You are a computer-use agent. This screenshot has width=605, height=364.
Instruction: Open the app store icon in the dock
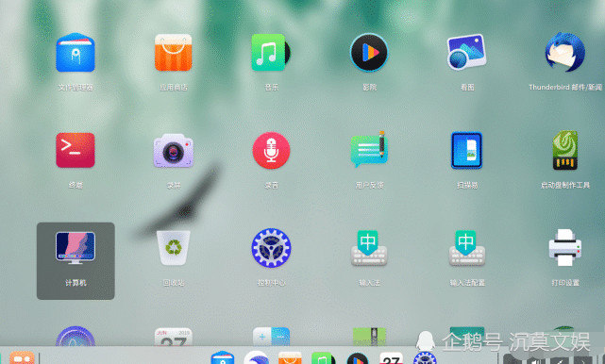(x=290, y=357)
